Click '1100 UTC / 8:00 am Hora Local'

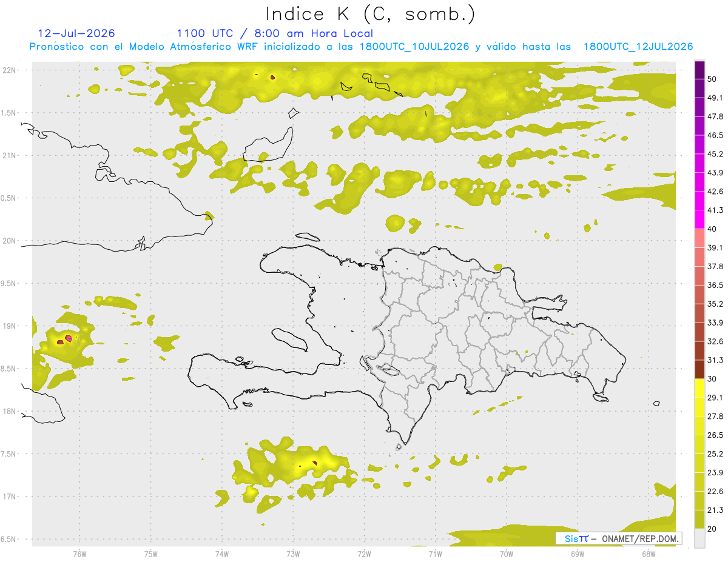[x=275, y=33]
